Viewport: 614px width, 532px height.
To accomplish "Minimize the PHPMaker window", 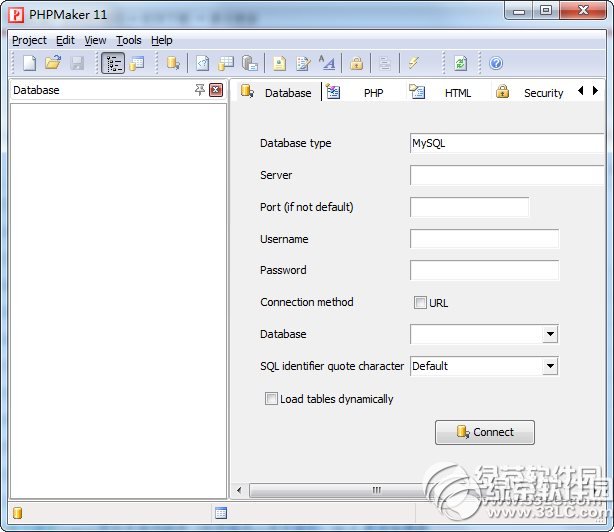I will (519, 11).
